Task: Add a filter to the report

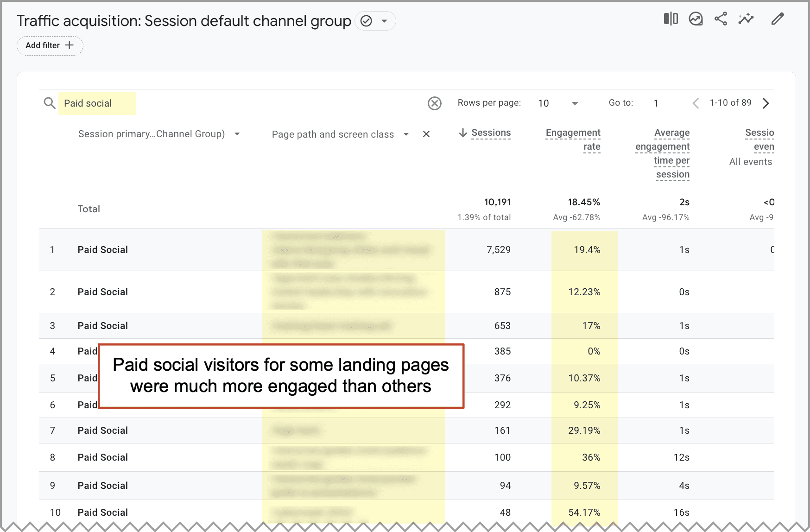Action: 50,45
